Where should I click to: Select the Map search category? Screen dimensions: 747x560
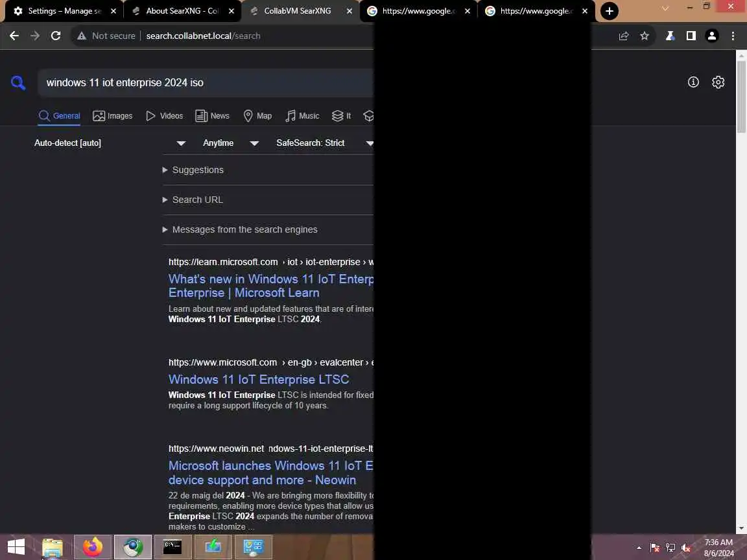coord(257,116)
